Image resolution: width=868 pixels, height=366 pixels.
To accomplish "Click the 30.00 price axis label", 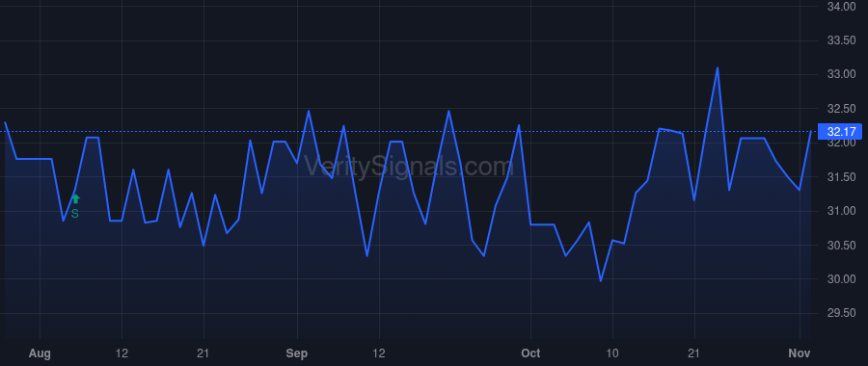I will click(841, 279).
